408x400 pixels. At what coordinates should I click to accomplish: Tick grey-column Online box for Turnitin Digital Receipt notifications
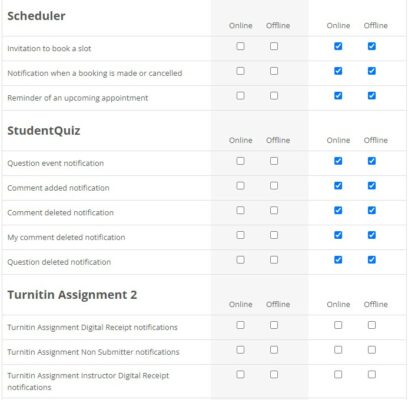[x=240, y=325]
